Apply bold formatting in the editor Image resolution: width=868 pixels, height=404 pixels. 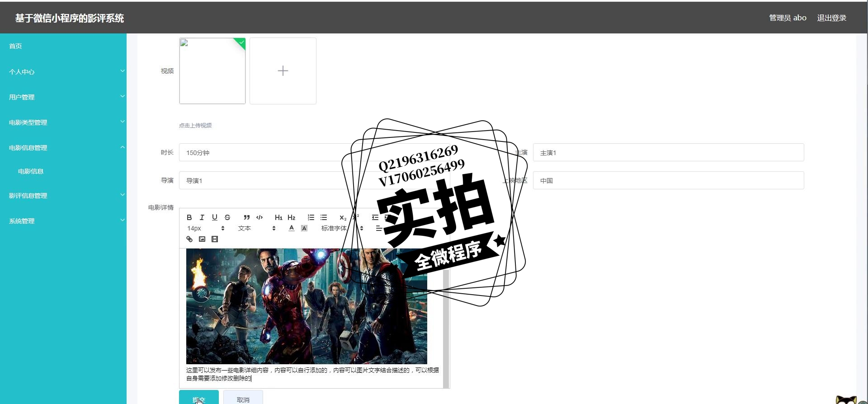(x=189, y=217)
